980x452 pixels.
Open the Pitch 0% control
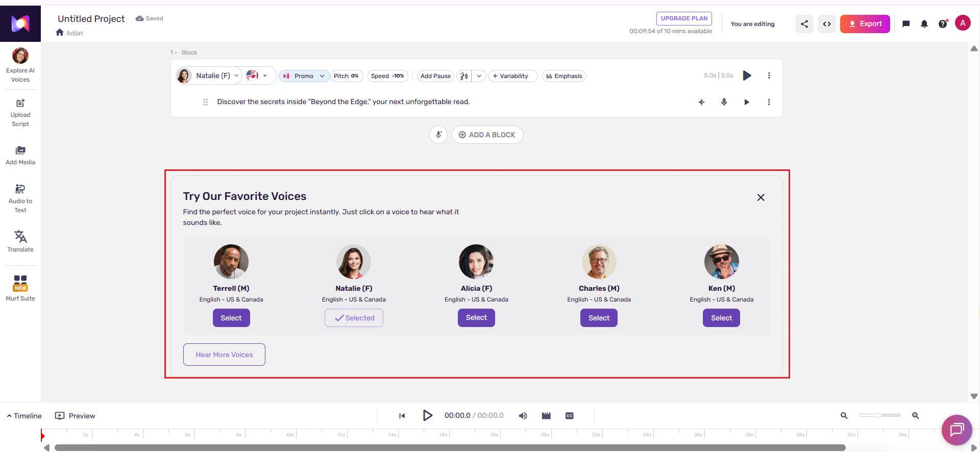[346, 76]
